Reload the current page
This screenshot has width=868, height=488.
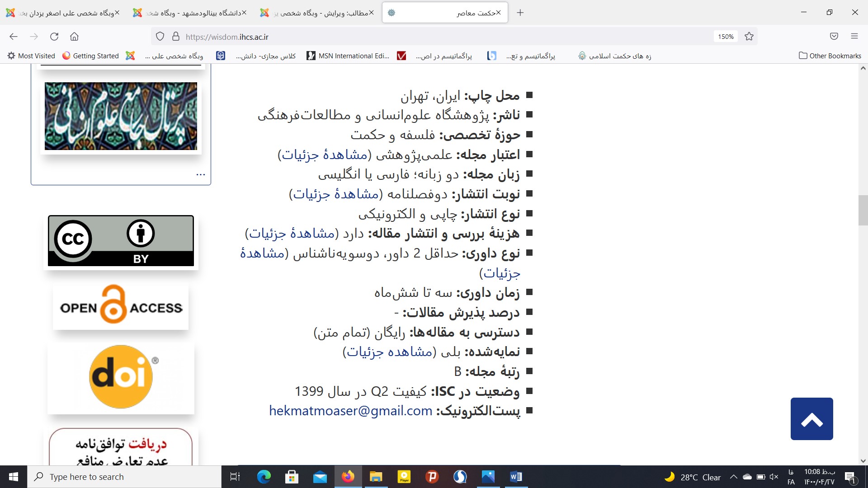coord(54,37)
